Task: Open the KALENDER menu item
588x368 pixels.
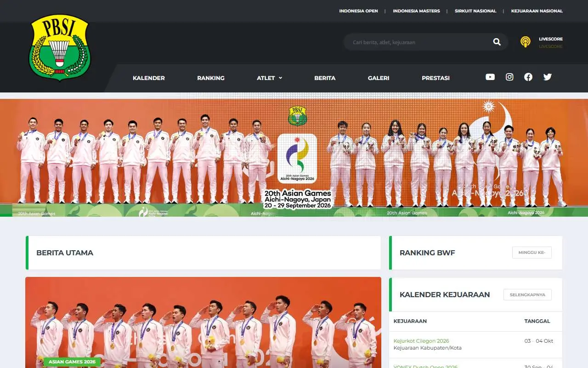Action: 148,78
